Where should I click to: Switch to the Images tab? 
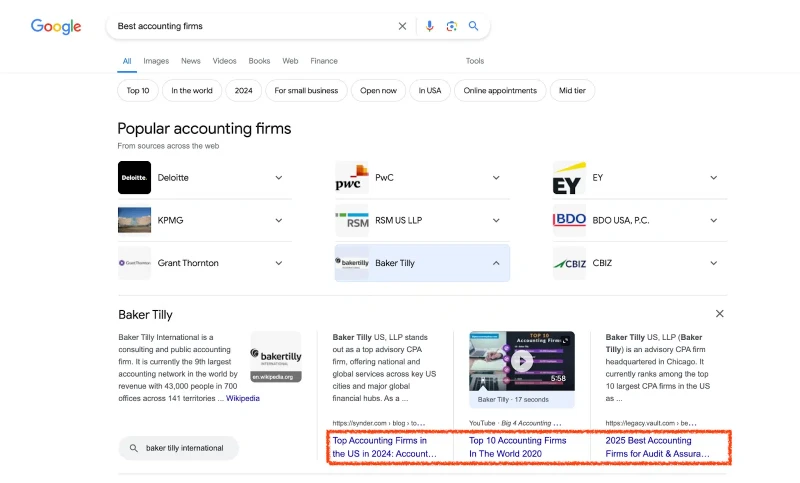(x=156, y=61)
